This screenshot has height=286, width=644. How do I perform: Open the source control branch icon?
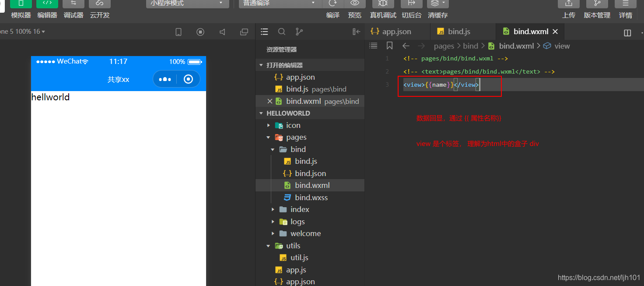299,32
